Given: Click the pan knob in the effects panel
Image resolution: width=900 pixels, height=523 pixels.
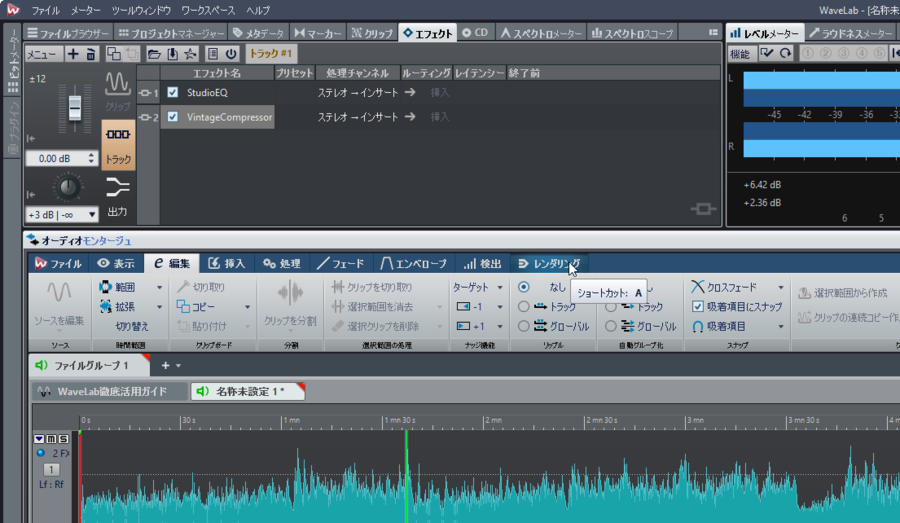Looking at the screenshot, I should pyautogui.click(x=68, y=187).
